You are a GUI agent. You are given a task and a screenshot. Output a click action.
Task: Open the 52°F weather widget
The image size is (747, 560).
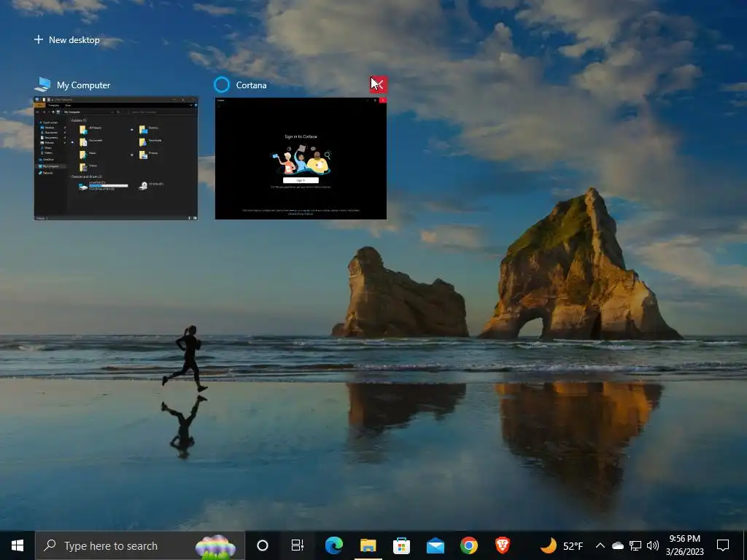562,545
